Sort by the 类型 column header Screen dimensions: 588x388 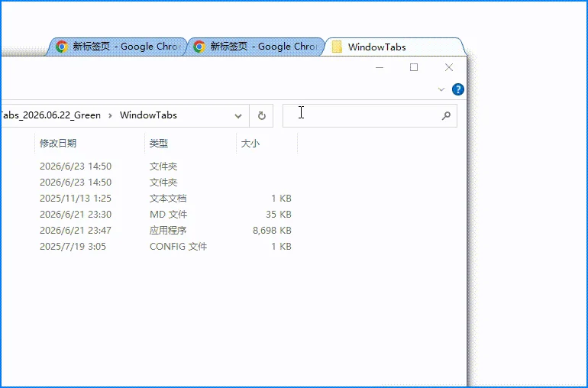[x=190, y=144]
